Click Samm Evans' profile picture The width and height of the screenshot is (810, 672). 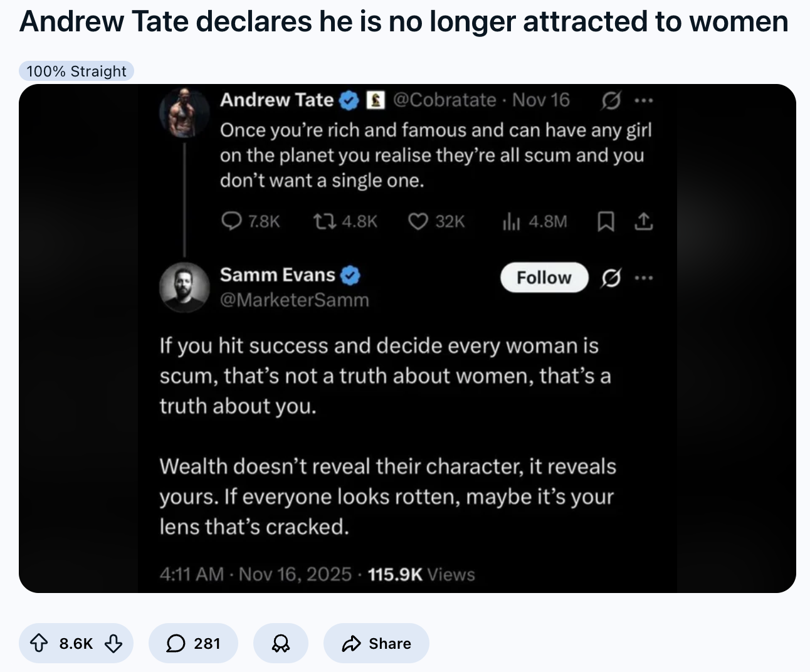click(184, 287)
